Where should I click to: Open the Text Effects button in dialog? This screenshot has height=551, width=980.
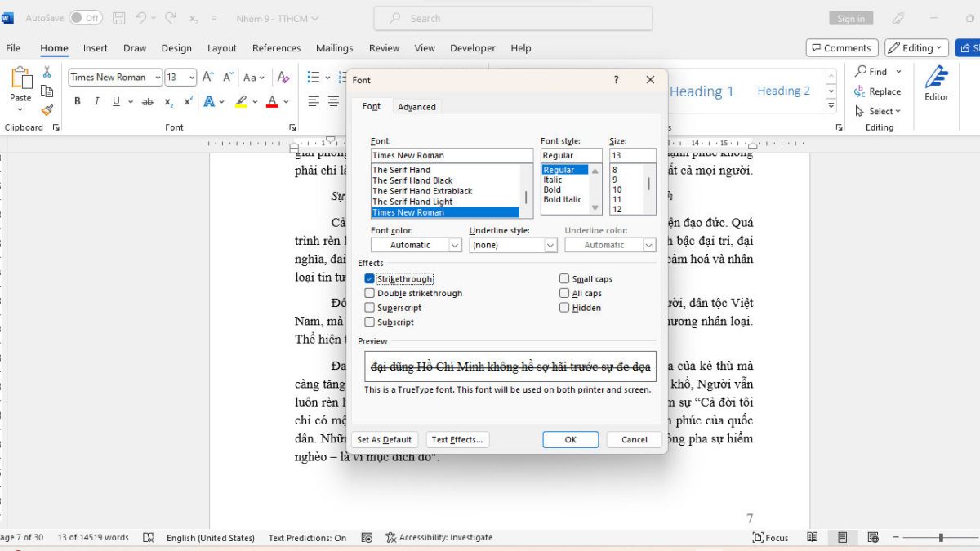[457, 439]
